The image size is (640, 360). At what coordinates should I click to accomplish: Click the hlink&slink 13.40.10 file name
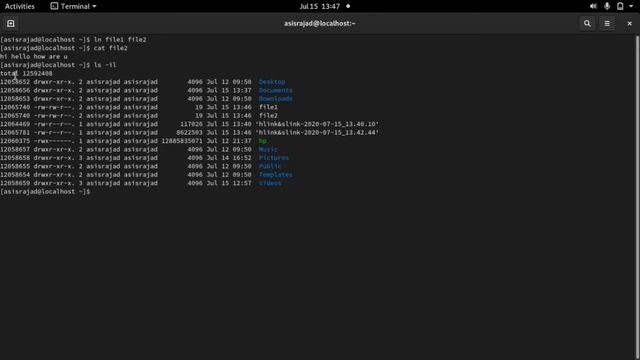point(317,124)
